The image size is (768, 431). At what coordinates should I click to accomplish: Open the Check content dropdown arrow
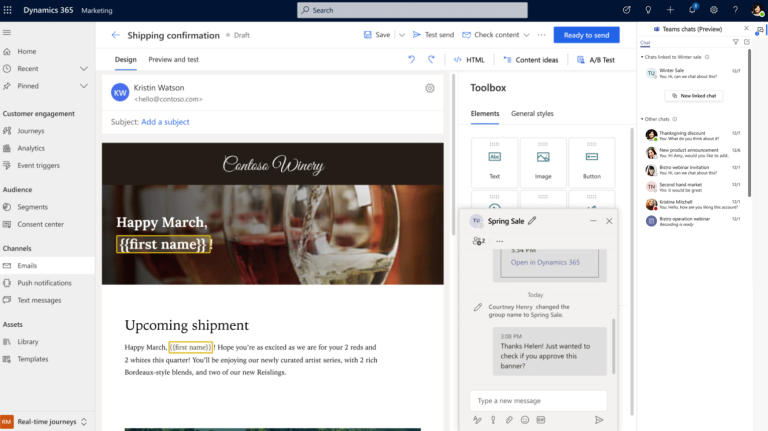click(527, 35)
